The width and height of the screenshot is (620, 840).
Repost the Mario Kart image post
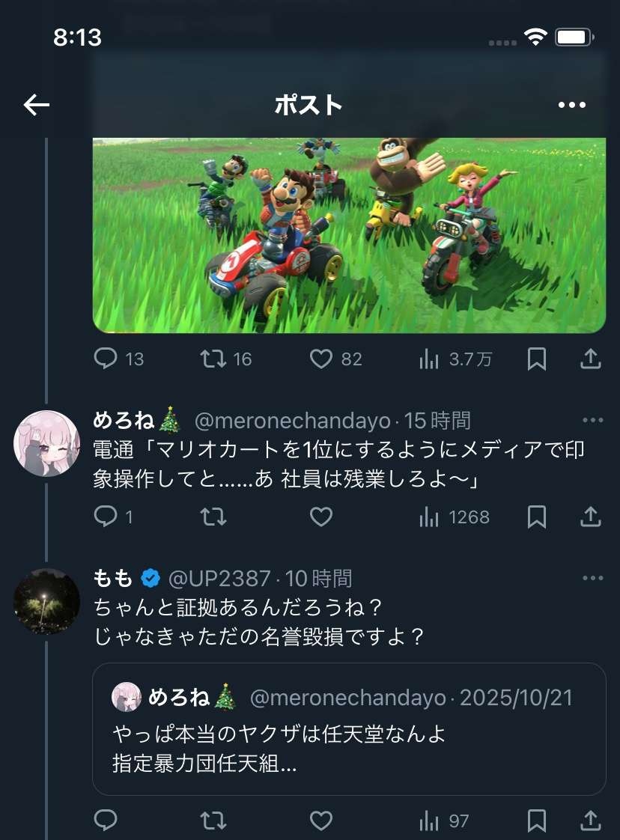click(x=226, y=359)
